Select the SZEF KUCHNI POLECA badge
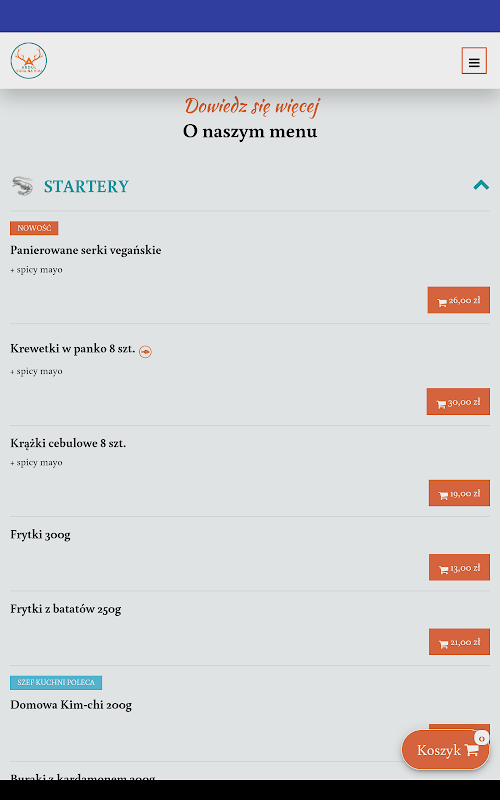Image resolution: width=500 pixels, height=800 pixels. click(56, 682)
